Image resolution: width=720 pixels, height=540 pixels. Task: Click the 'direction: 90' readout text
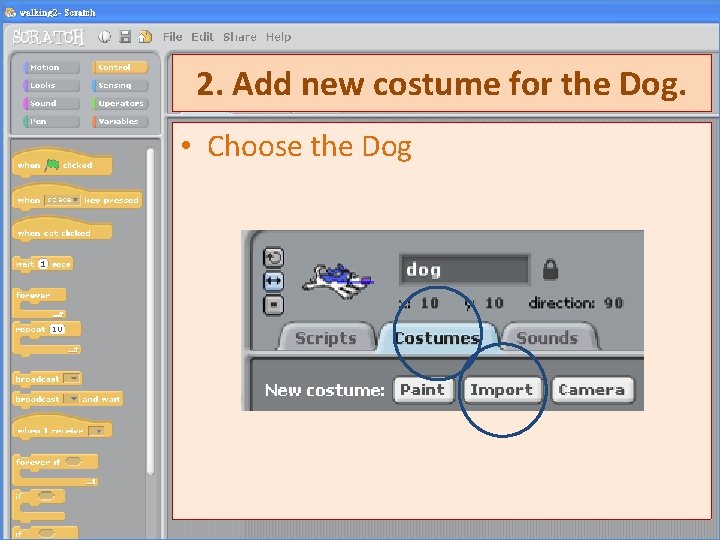576,303
